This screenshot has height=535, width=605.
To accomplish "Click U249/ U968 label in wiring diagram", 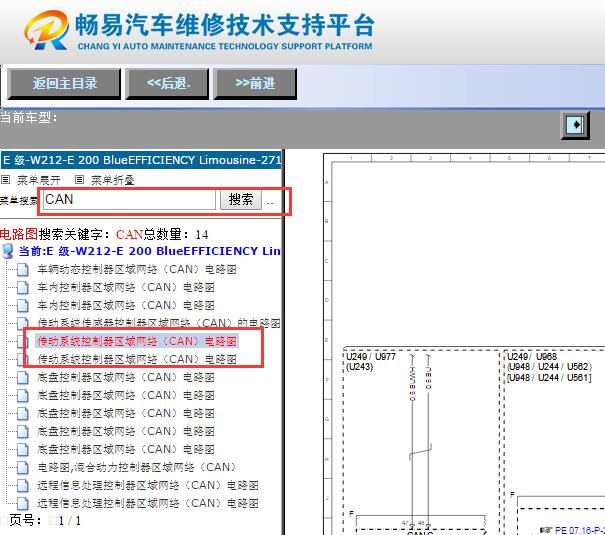I will click(x=532, y=357).
